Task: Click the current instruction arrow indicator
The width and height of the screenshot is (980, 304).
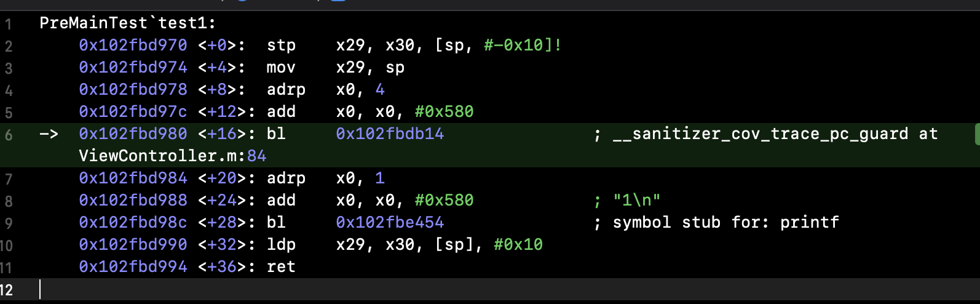Action: 49,134
